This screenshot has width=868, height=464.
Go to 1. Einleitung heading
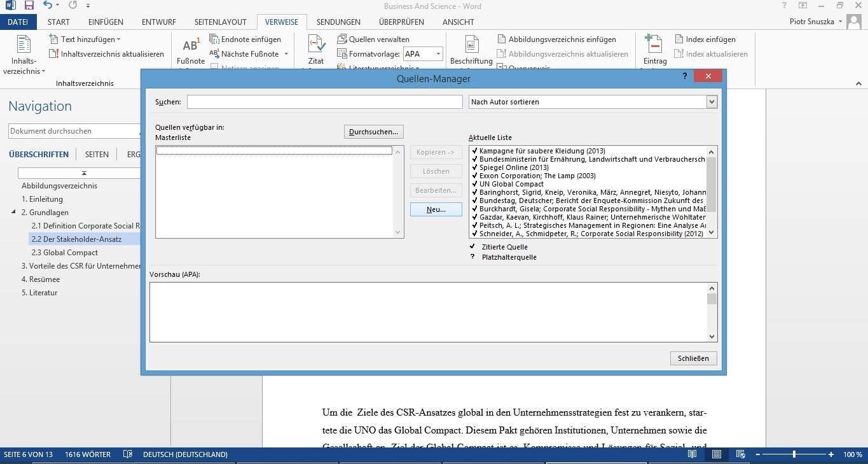42,199
